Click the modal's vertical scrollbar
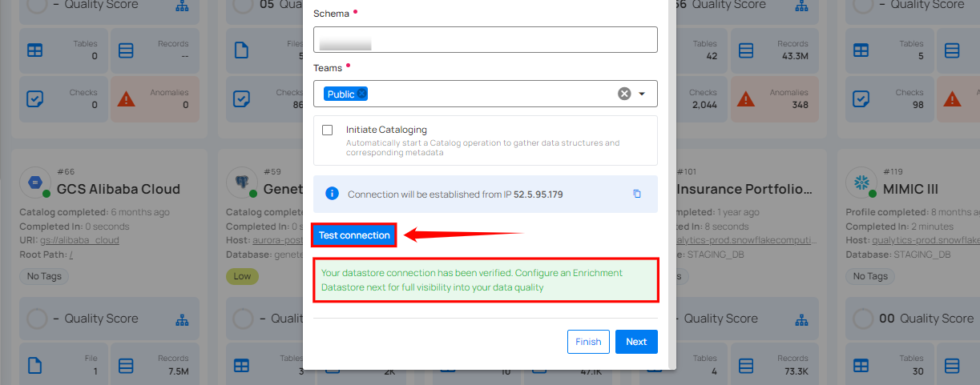980x385 pixels. click(x=671, y=184)
